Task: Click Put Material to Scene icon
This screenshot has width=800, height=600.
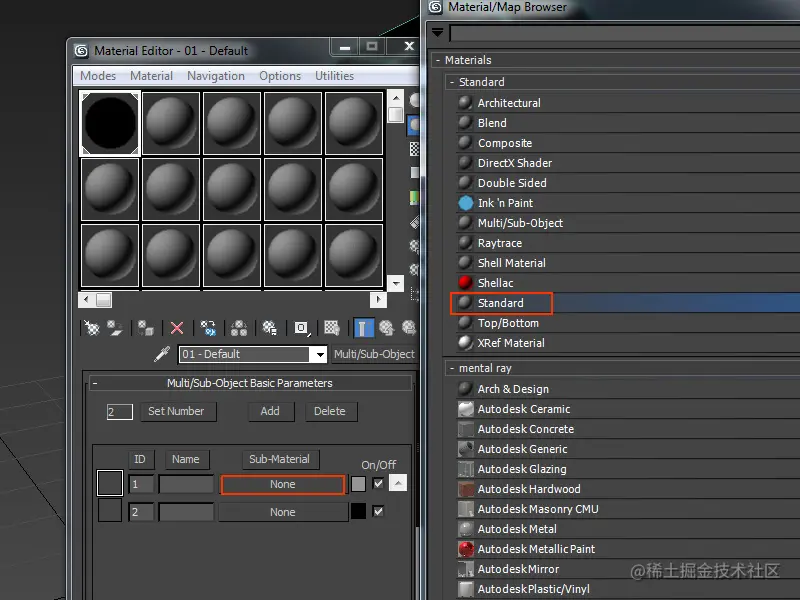Action: click(x=115, y=328)
